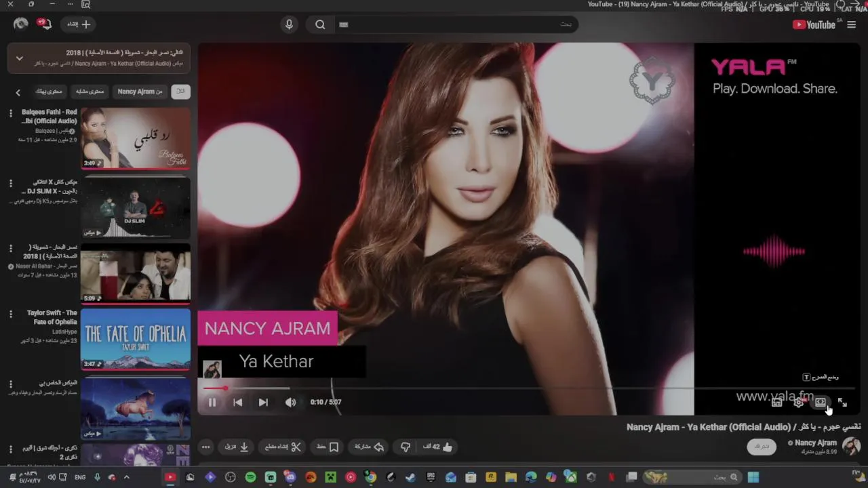Image resolution: width=868 pixels, height=488 pixels.
Task: Select the 'for you' content filter chip
Action: [49, 91]
